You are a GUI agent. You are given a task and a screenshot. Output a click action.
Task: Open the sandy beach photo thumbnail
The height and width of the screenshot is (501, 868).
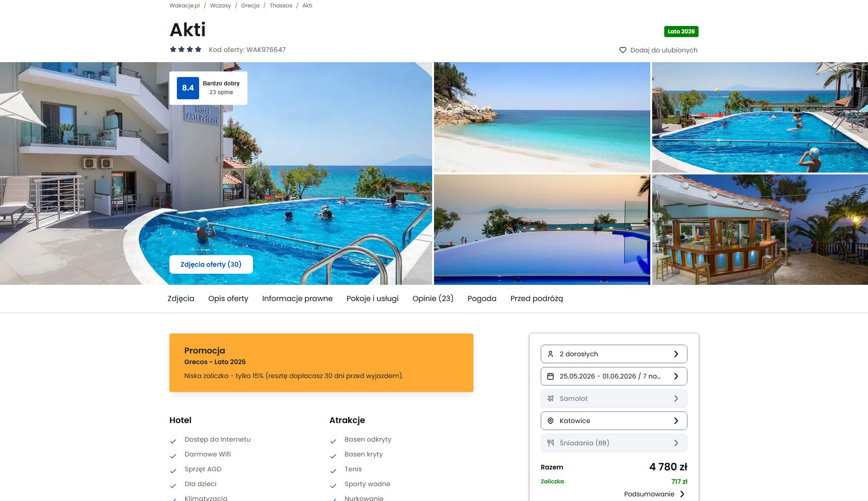pos(542,117)
